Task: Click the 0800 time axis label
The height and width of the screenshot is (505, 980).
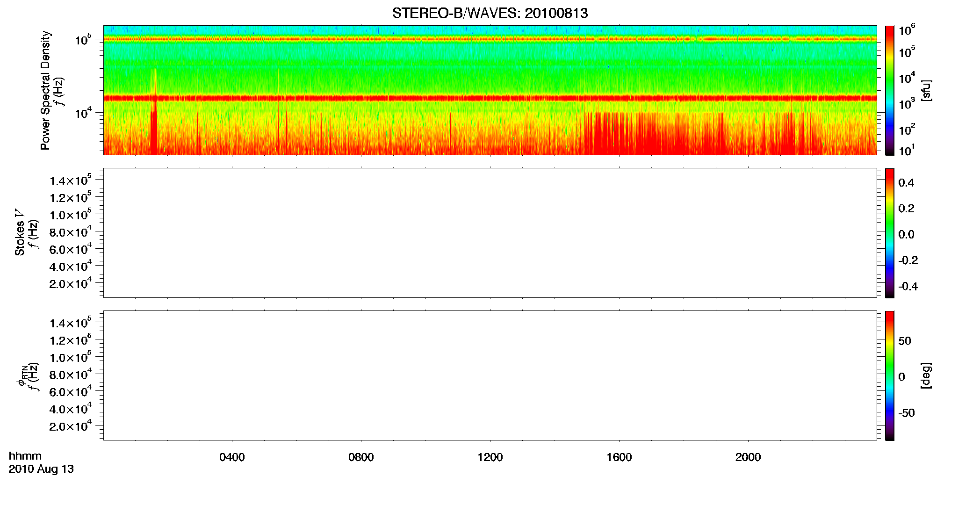Action: 361,457
